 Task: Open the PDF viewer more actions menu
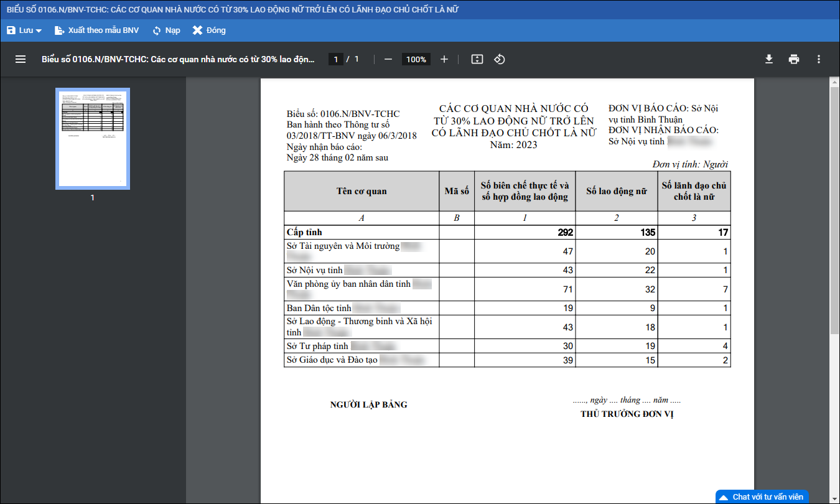coord(819,59)
